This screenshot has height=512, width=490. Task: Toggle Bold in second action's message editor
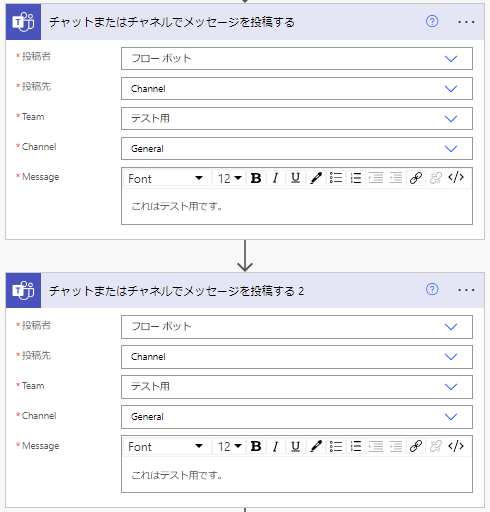point(256,446)
